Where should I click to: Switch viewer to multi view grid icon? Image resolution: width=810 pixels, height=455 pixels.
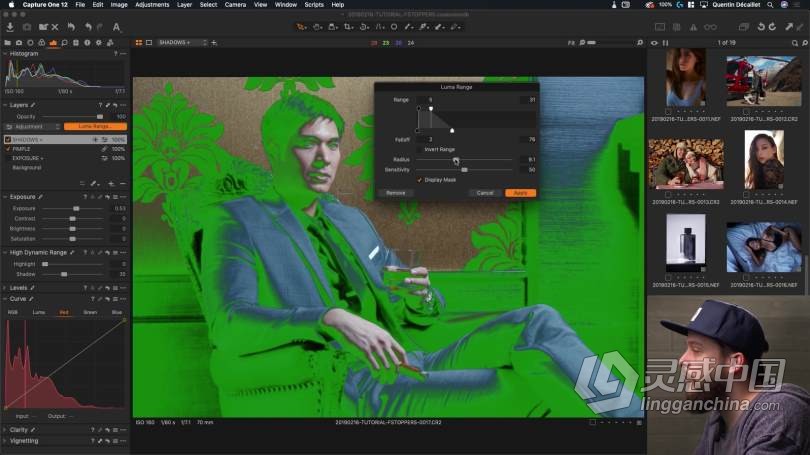click(x=138, y=43)
